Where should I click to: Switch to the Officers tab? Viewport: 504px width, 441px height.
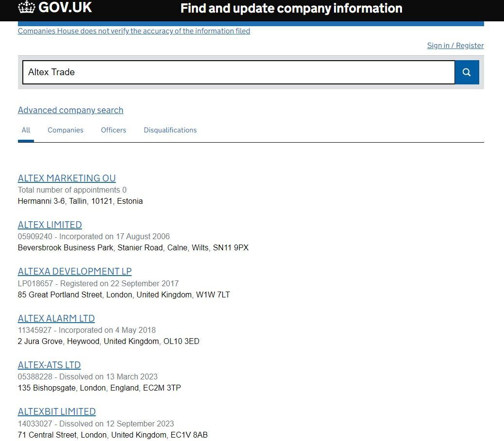tap(114, 130)
